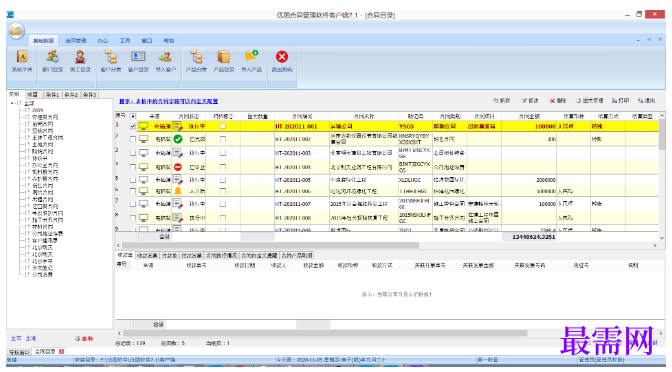Collapse the 全部 root node in the tree

click(x=13, y=103)
